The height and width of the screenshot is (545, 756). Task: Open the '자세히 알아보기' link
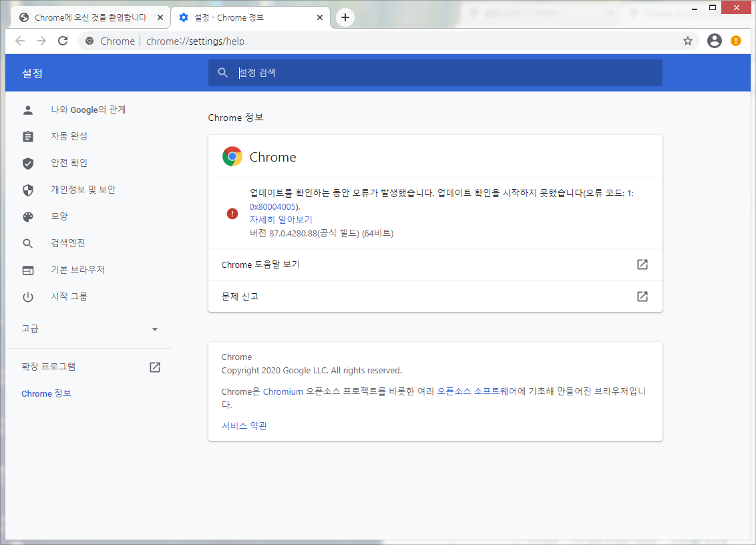point(281,220)
